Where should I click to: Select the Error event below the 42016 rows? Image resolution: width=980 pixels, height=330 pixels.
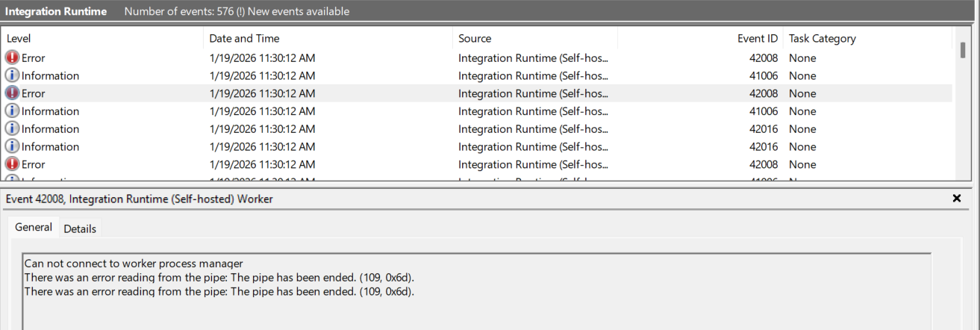pos(477,164)
